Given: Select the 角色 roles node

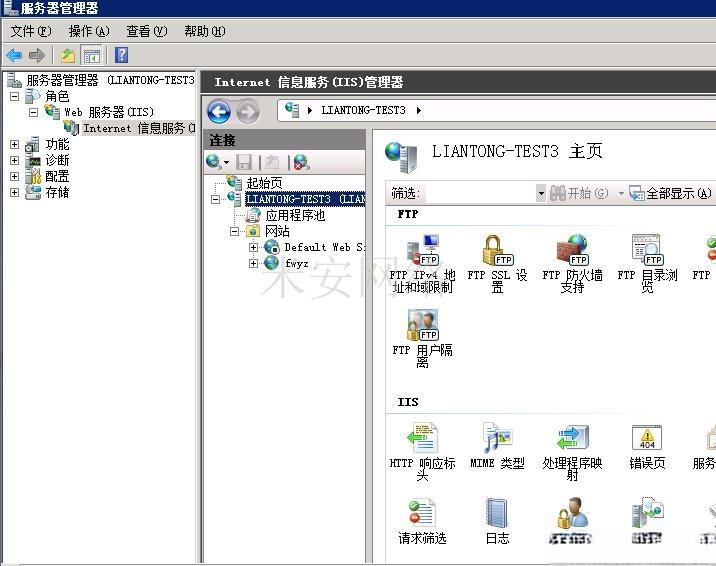Looking at the screenshot, I should pyautogui.click(x=57, y=96).
